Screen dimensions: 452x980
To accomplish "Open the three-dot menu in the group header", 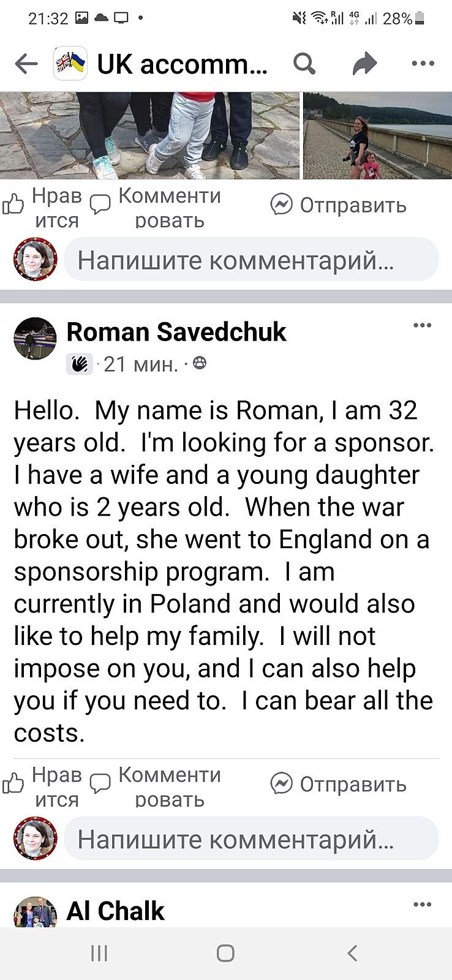I will coord(423,63).
